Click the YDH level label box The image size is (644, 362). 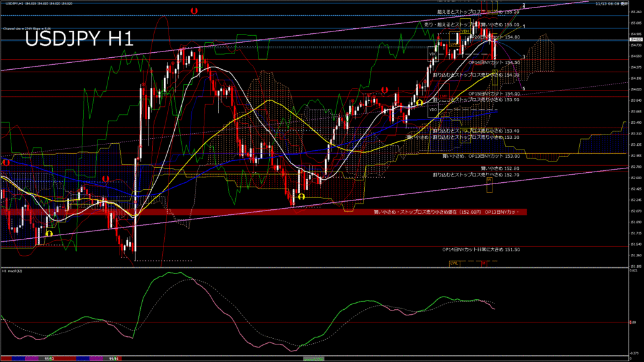(x=464, y=31)
